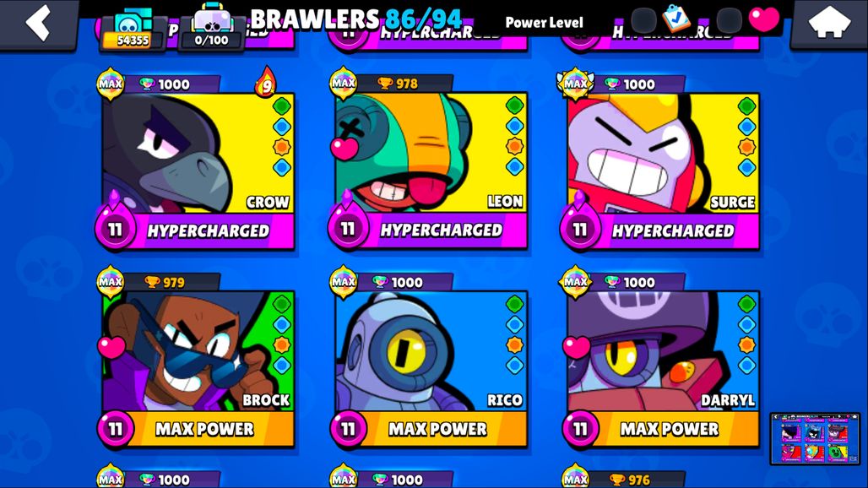Tap the dark slot left of clipboard icon
868x488 pixels.
click(x=643, y=20)
